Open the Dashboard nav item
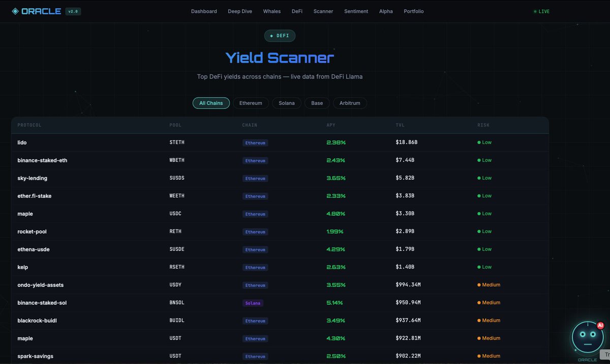Screen dimensions: 610x364 (x=204, y=11)
